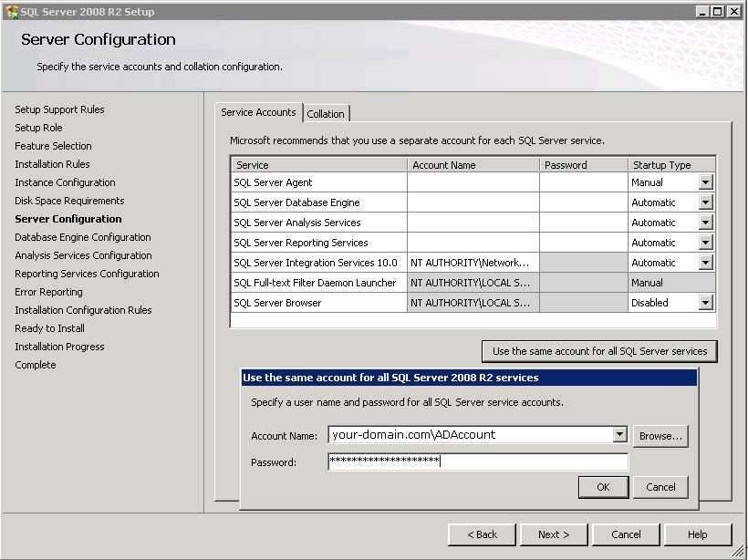Click Password cell for SQL Server Agent
The width and height of the screenshot is (748, 560).
(584, 182)
